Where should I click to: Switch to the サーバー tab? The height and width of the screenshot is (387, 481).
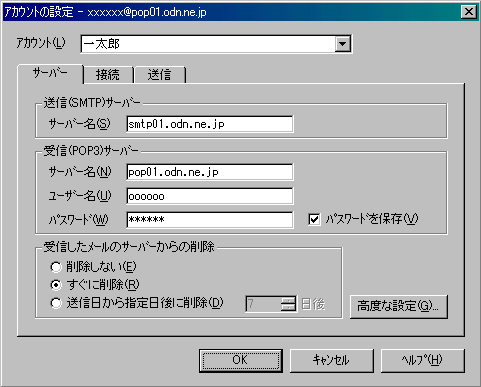pyautogui.click(x=50, y=73)
